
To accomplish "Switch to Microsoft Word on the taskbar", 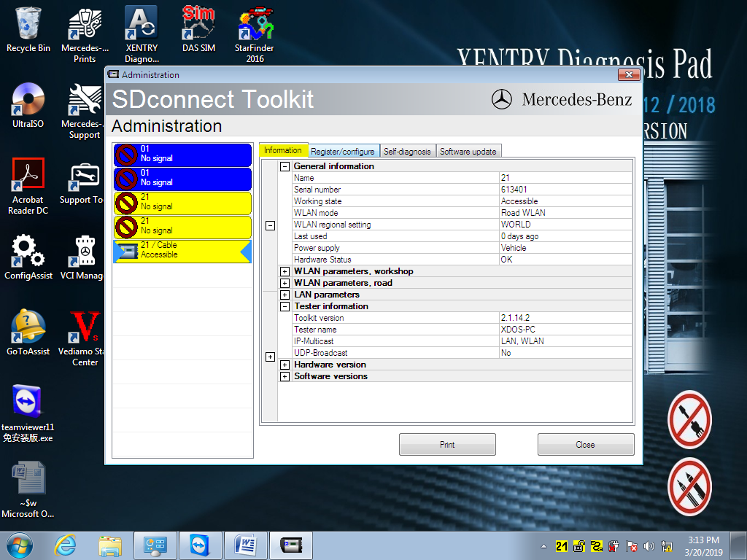I will click(x=245, y=545).
